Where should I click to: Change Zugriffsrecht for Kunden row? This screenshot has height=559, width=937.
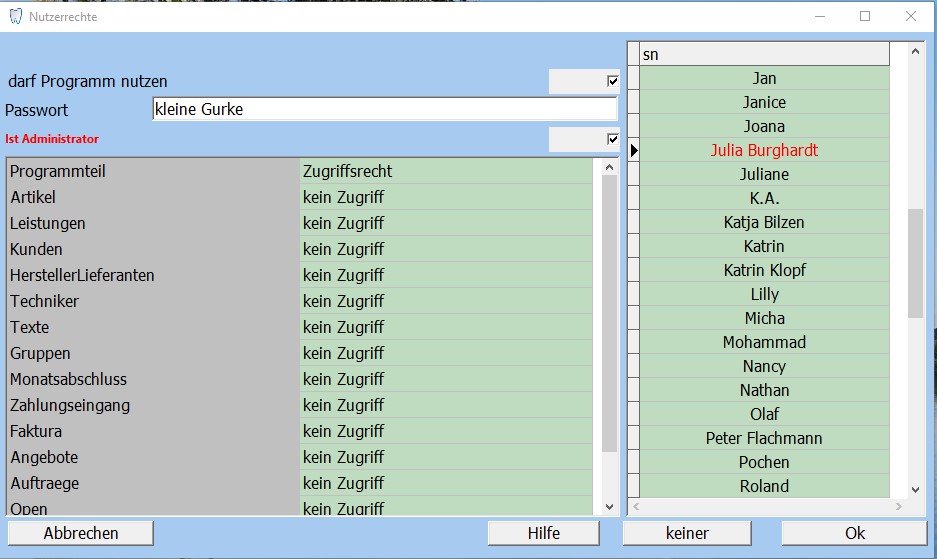point(448,249)
